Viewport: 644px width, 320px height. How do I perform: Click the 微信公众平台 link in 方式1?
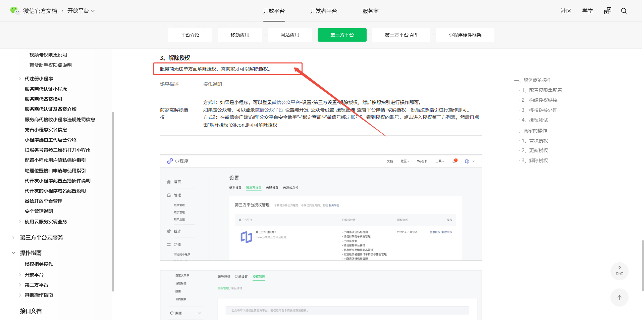pyautogui.click(x=286, y=102)
